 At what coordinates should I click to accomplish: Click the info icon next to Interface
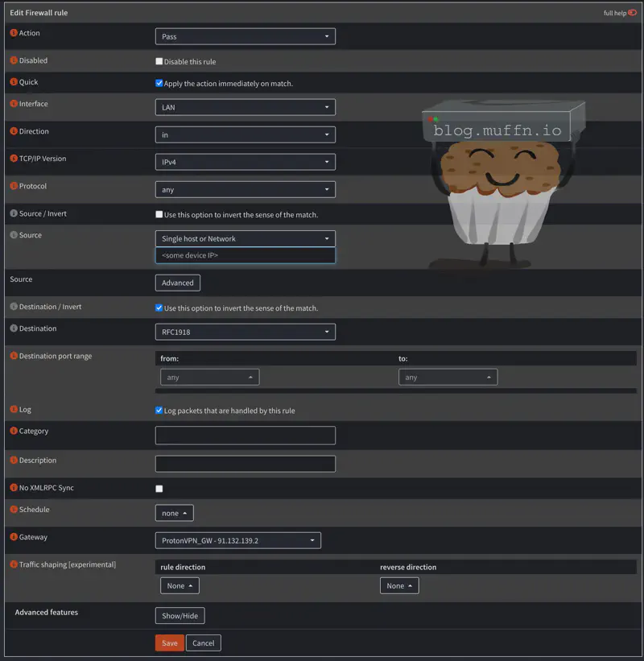(x=13, y=104)
